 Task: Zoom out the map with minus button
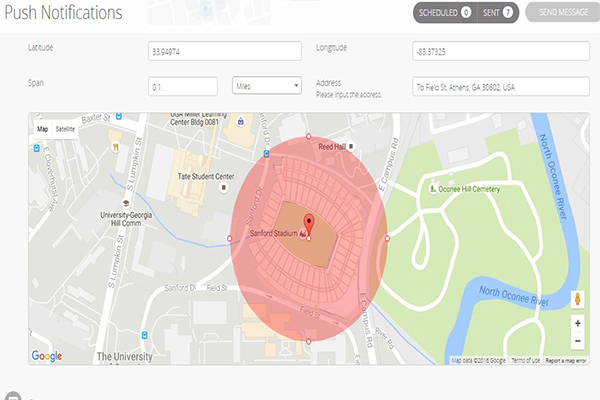(x=577, y=341)
